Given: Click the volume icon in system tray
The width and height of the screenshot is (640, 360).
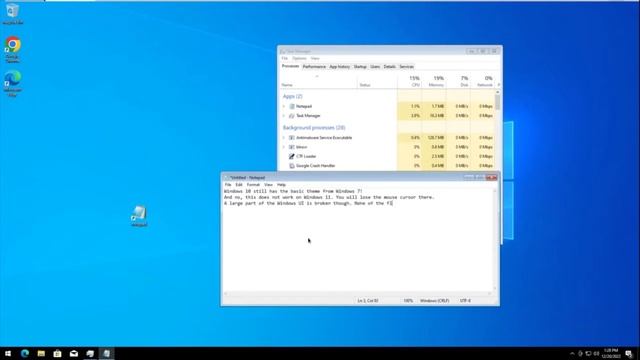Looking at the screenshot, I should click(596, 353).
